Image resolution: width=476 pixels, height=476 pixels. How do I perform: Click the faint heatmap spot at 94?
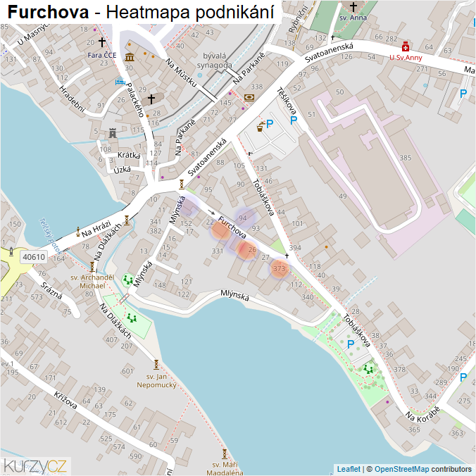(244, 218)
